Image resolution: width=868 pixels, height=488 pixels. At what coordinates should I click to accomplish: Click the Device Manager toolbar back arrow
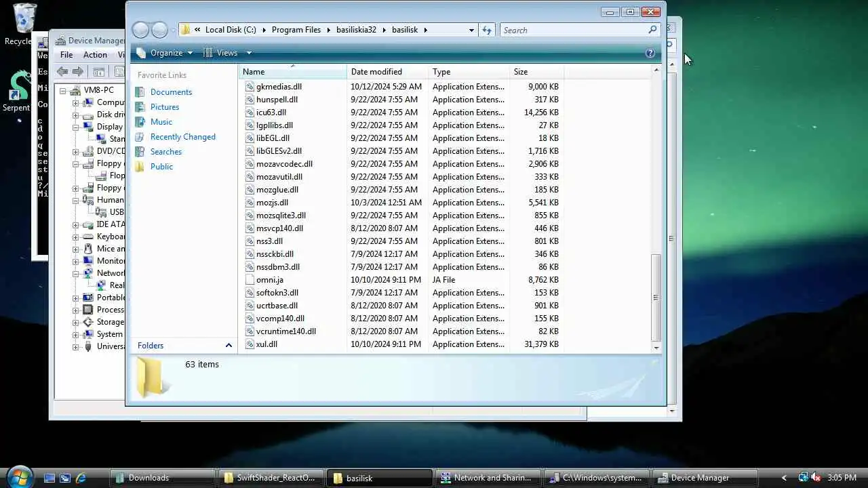click(62, 71)
